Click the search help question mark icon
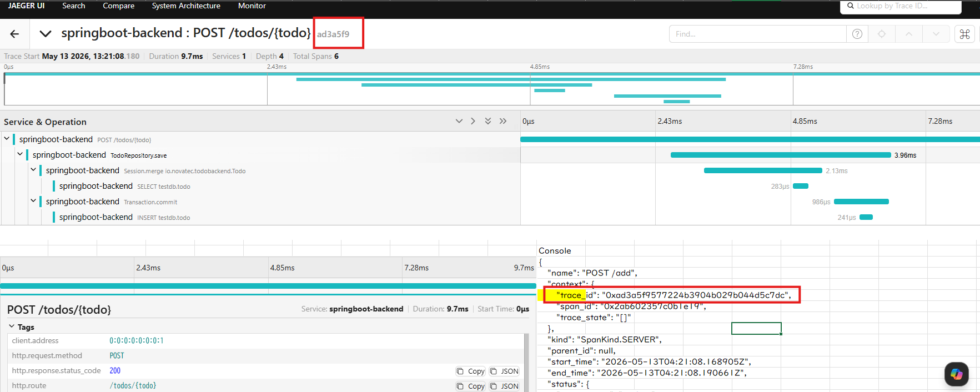Viewport: 980px width, 392px height. (x=857, y=34)
